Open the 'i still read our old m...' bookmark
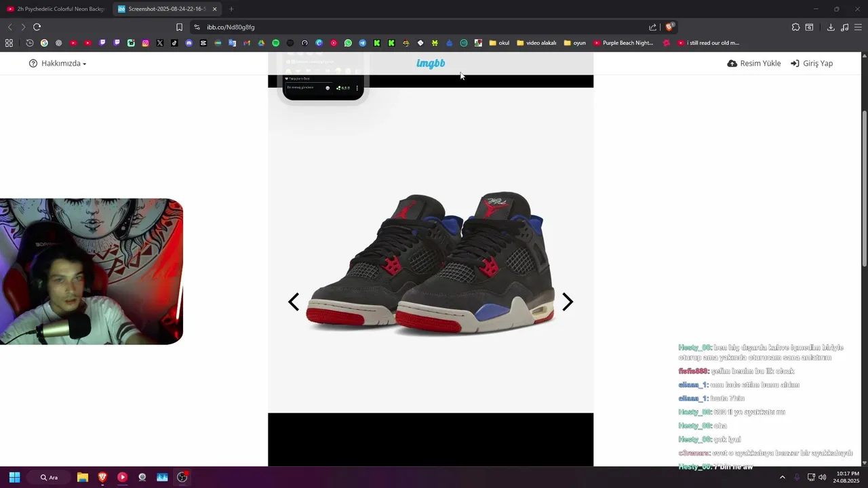 (x=708, y=43)
